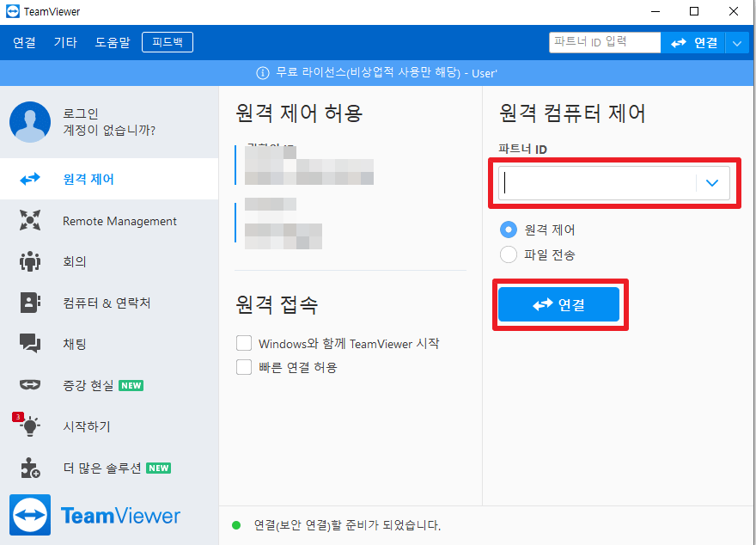Click the red 3 notification badge
Image resolution: width=756 pixels, height=545 pixels.
(18, 417)
